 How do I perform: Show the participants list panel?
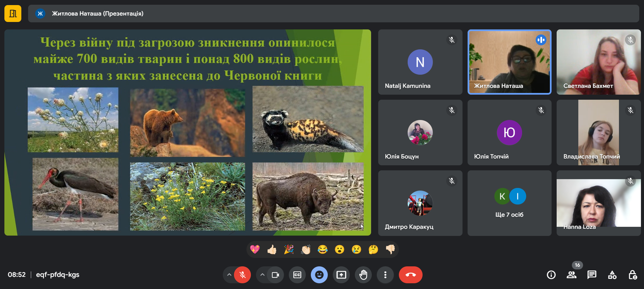click(x=571, y=275)
